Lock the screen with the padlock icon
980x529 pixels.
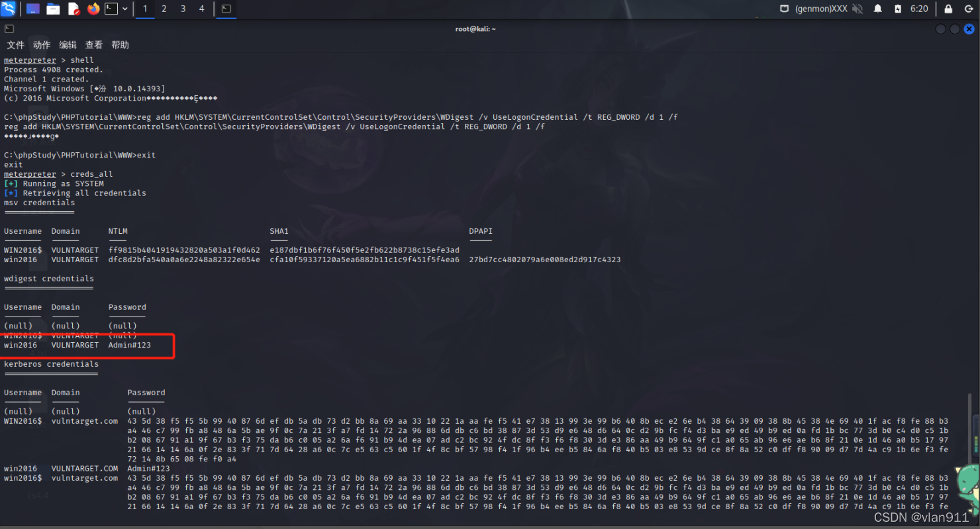pos(948,9)
